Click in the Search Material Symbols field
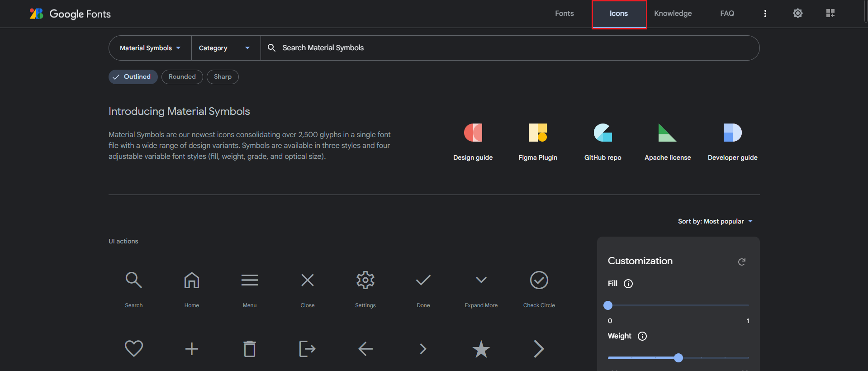868x371 pixels. pos(510,48)
